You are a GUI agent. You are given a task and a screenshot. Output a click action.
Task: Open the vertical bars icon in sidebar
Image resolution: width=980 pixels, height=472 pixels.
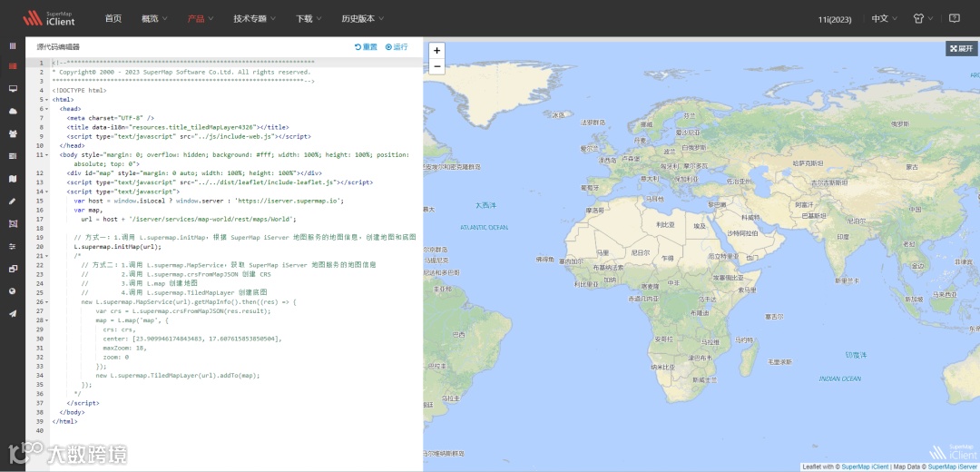pyautogui.click(x=13, y=45)
